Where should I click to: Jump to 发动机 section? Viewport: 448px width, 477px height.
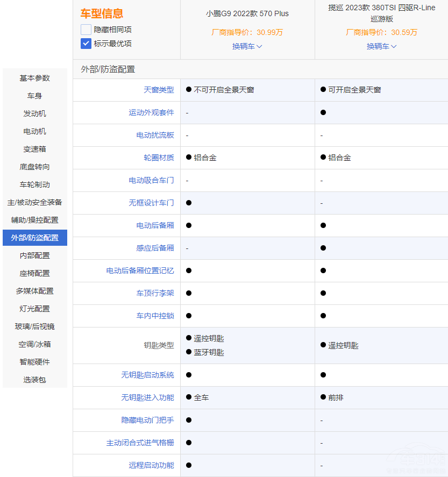pyautogui.click(x=35, y=113)
